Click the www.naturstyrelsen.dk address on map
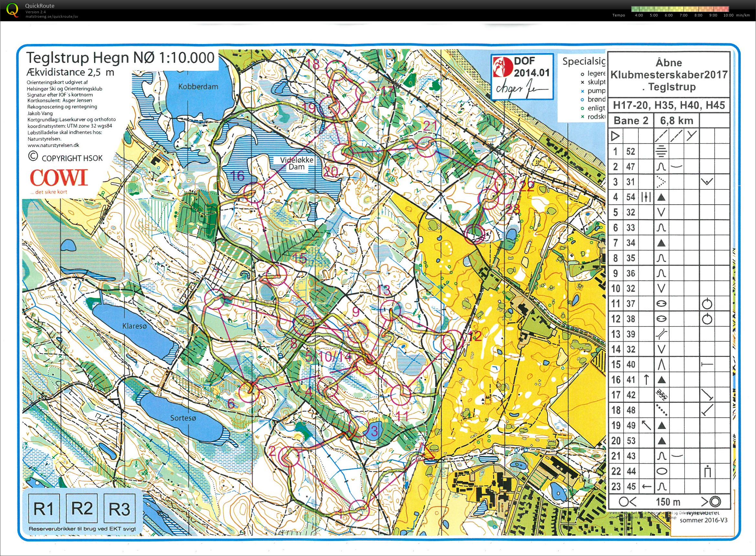756x556 pixels. (x=54, y=145)
